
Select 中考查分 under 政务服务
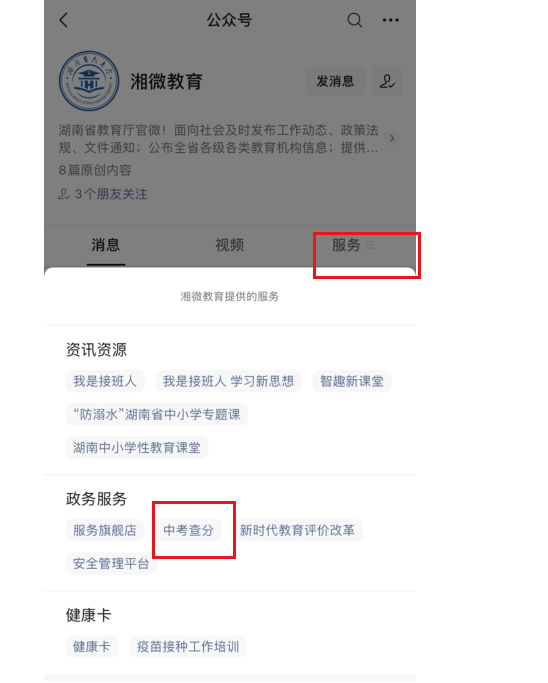(189, 531)
